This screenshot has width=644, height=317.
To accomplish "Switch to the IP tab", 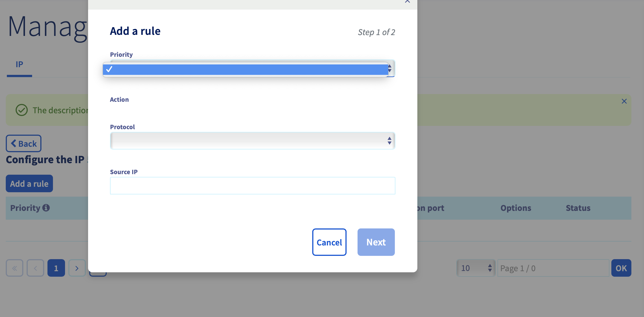I will (19, 64).
